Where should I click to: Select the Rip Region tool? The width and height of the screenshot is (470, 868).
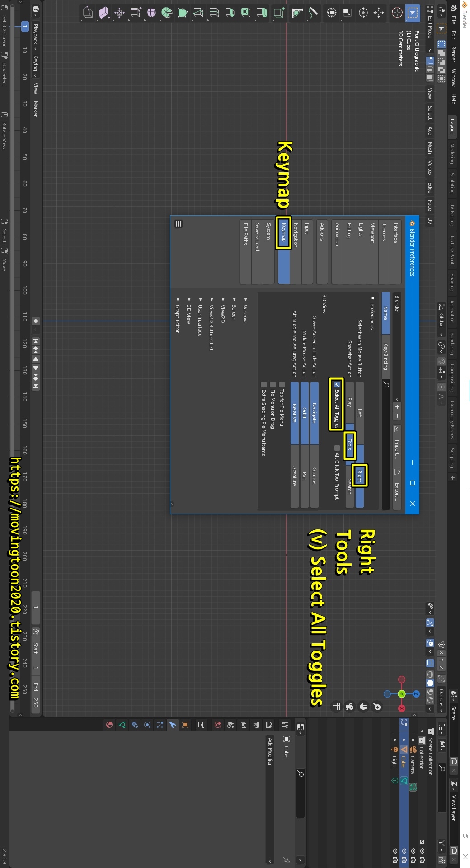[x=88, y=13]
